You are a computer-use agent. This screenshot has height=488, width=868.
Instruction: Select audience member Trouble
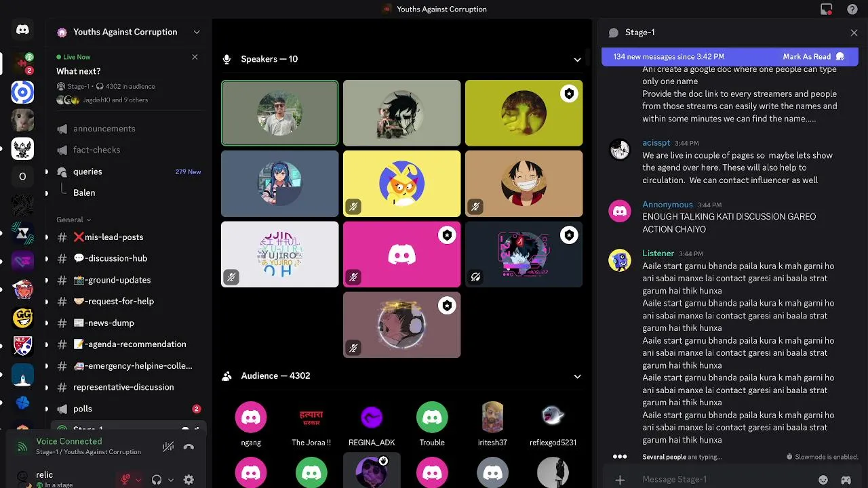coord(432,425)
